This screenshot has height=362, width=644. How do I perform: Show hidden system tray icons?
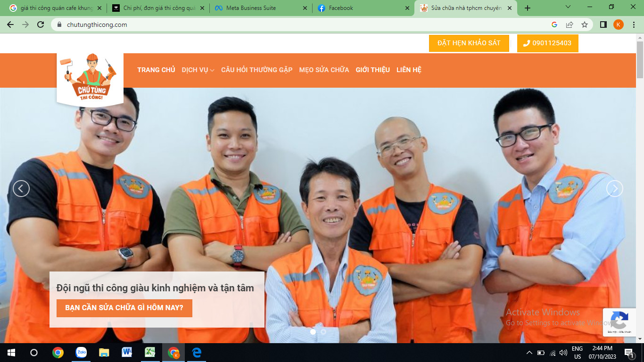[529, 353]
